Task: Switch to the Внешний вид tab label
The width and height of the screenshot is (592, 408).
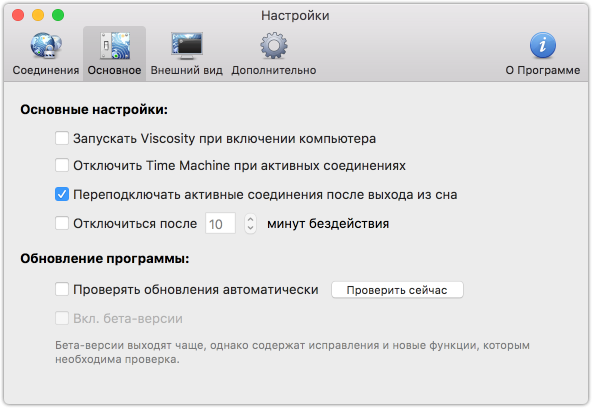Action: pyautogui.click(x=187, y=70)
